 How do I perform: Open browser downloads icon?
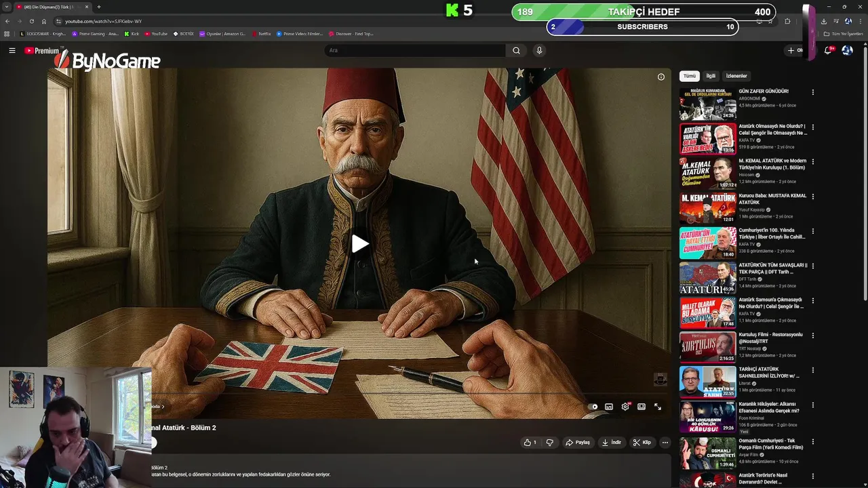tap(823, 21)
